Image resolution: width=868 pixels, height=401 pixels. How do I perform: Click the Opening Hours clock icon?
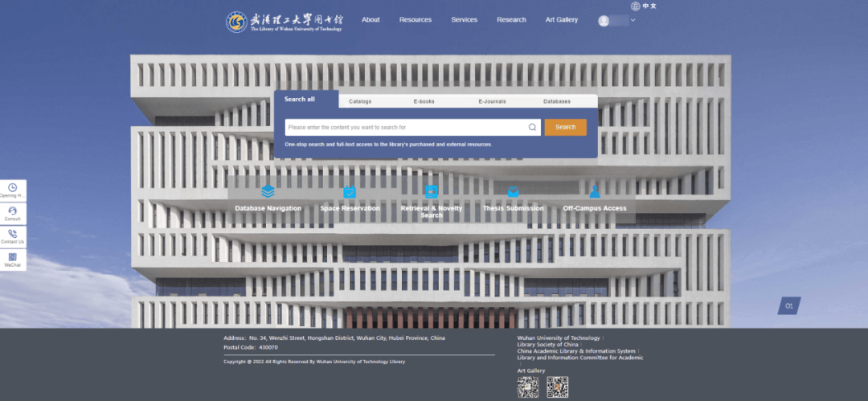(13, 188)
